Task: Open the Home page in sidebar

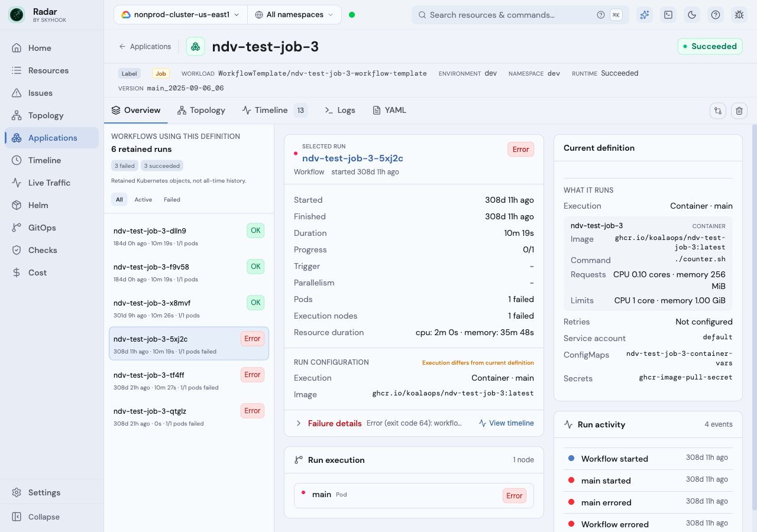Action: (x=51, y=48)
